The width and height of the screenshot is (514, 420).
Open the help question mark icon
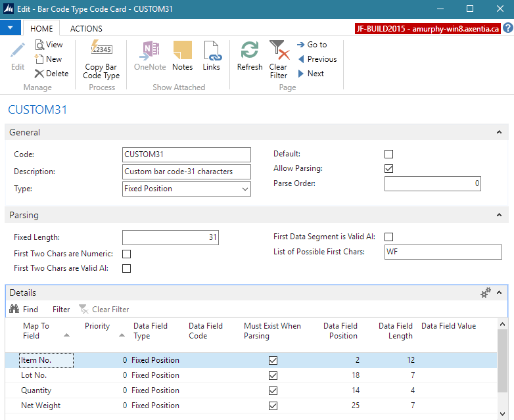pos(507,29)
